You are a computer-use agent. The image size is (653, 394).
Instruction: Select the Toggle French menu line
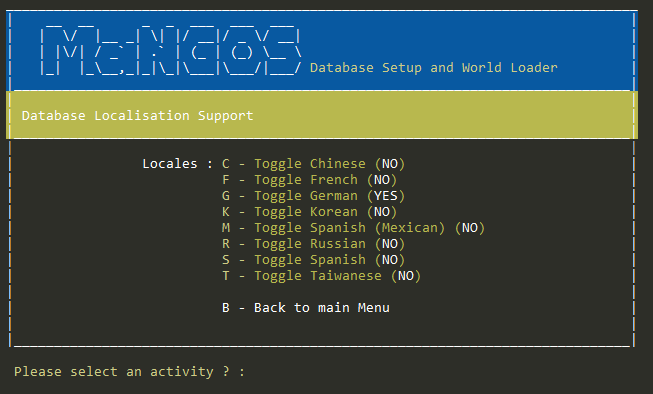[309, 180]
